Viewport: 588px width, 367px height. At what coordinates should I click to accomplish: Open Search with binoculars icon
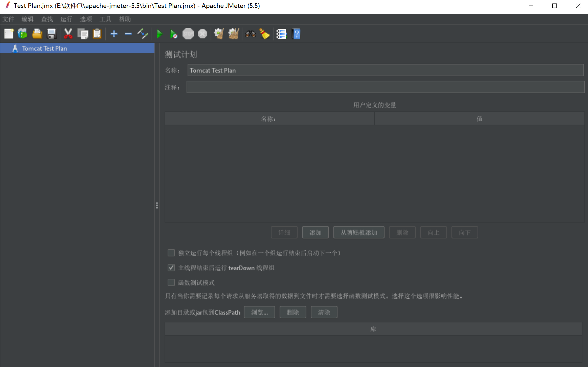point(250,34)
